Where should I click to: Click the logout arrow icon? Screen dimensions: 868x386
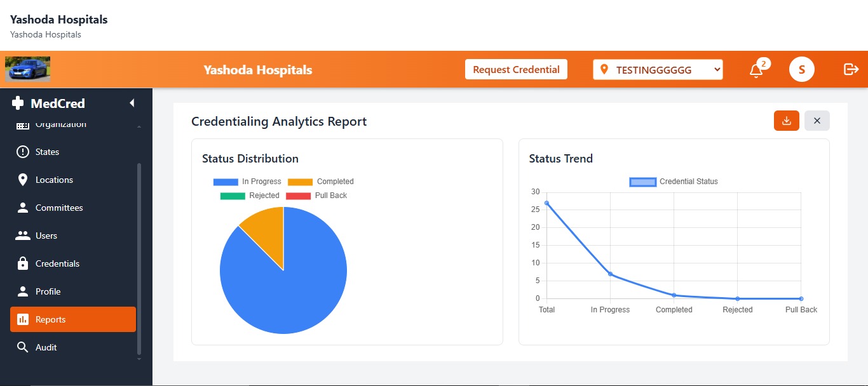coord(851,69)
